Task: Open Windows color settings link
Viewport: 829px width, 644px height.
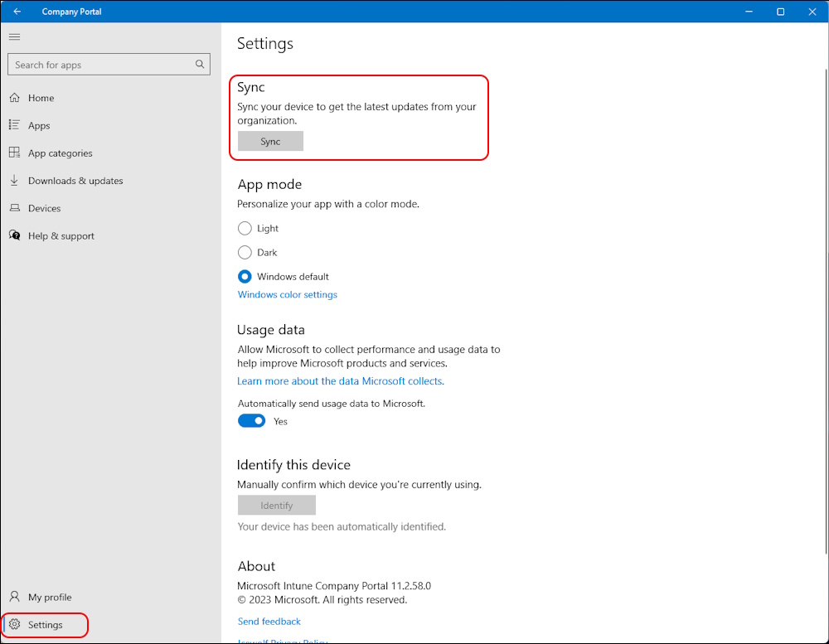Action: tap(287, 294)
